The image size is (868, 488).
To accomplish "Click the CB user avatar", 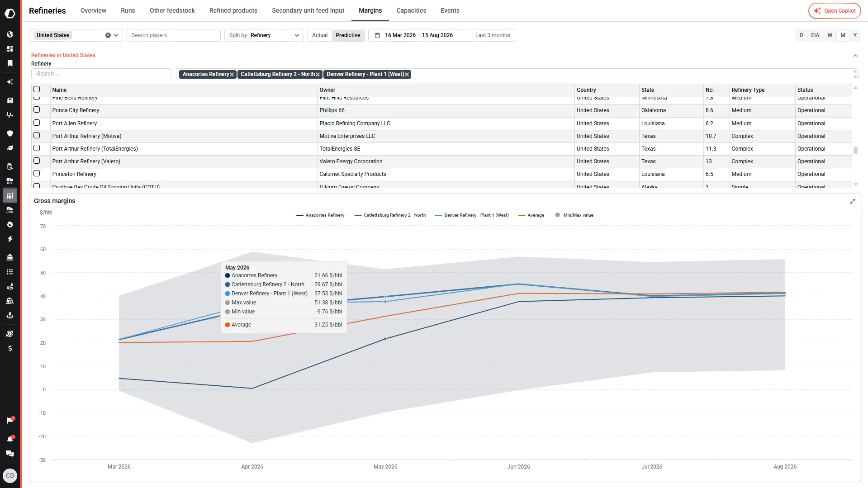I will (10, 475).
